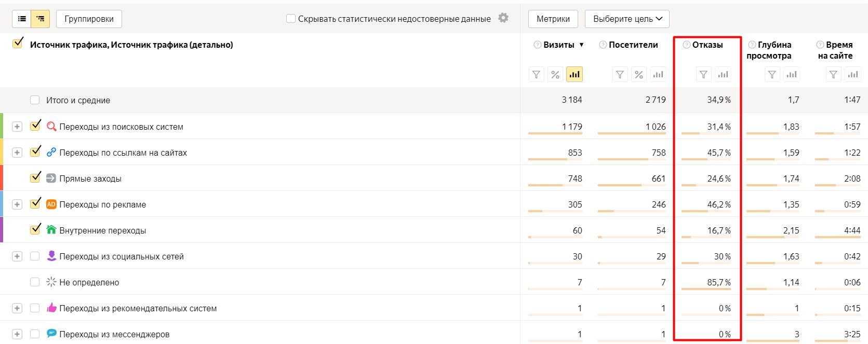Viewport: 868px width, 344px height.
Task: Click Отказы column help question icon
Action: 686,45
